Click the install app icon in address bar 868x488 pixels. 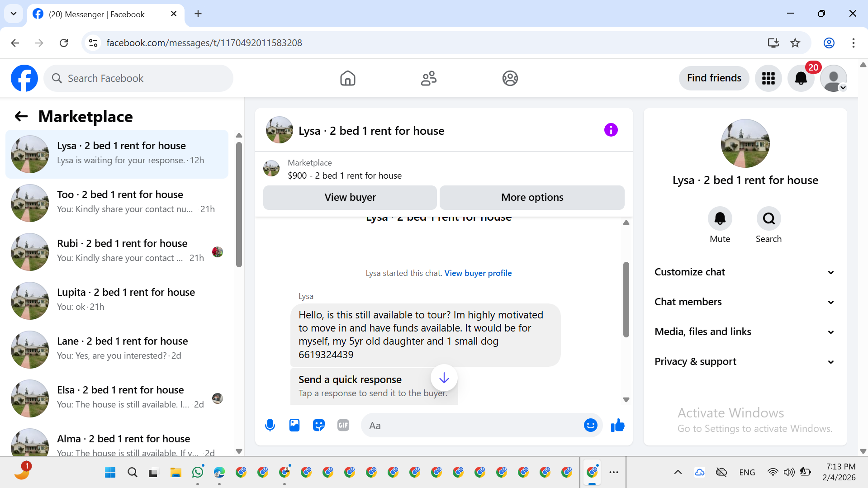(773, 43)
